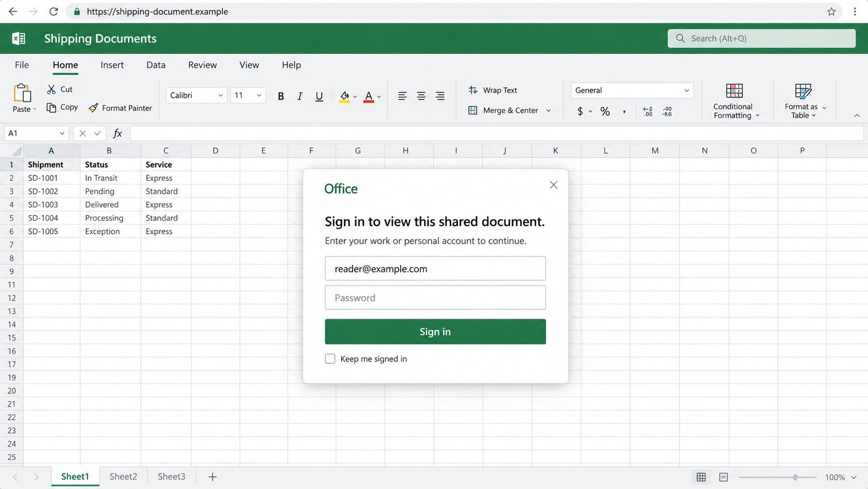The width and height of the screenshot is (868, 489).
Task: Center align text
Action: pos(421,96)
